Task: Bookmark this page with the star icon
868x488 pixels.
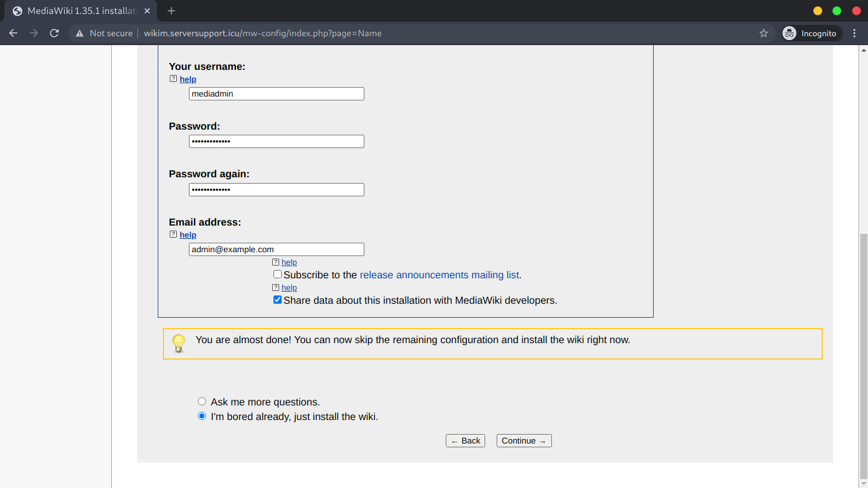Action: pos(764,33)
